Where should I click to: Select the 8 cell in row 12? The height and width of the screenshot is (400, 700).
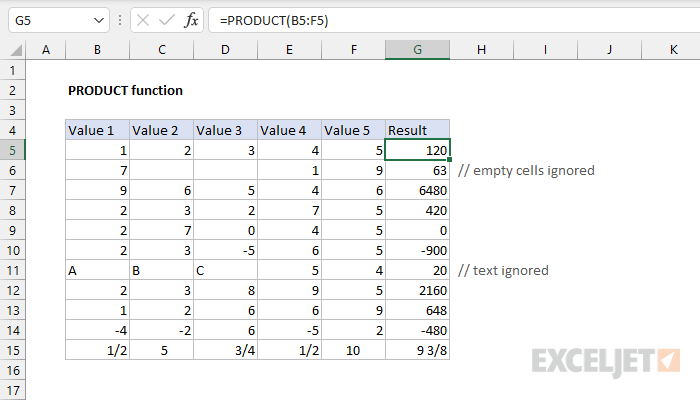225,291
